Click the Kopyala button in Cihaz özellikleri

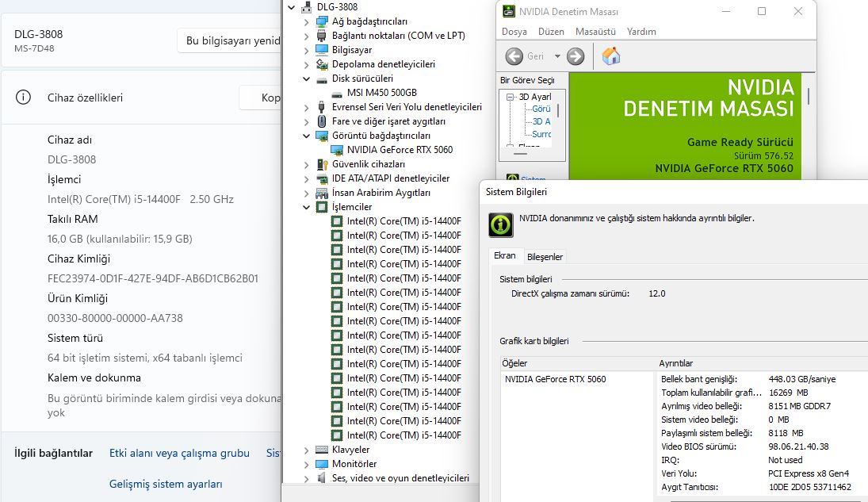point(261,98)
